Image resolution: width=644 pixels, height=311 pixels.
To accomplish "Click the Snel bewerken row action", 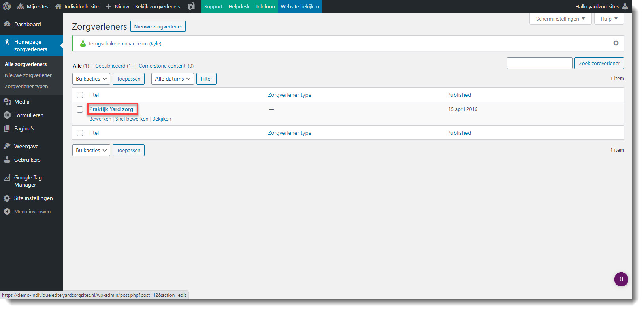I will click(x=132, y=119).
